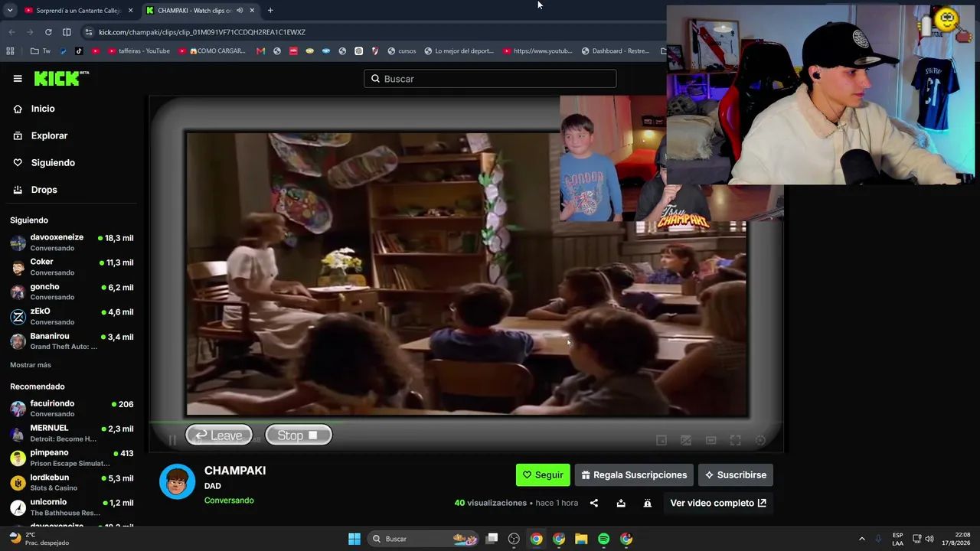Open the cursos bookmark
Screen dimensions: 980x551
[402, 51]
